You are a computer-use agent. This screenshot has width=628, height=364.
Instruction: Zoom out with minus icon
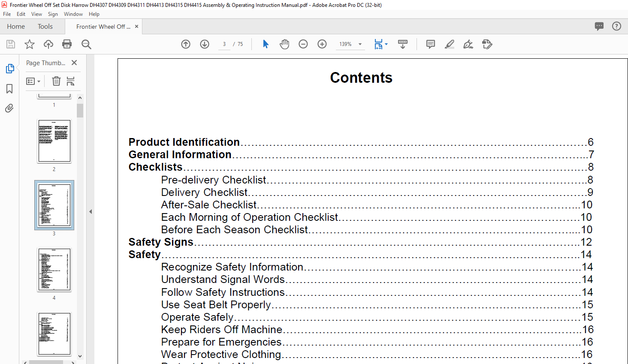point(303,44)
